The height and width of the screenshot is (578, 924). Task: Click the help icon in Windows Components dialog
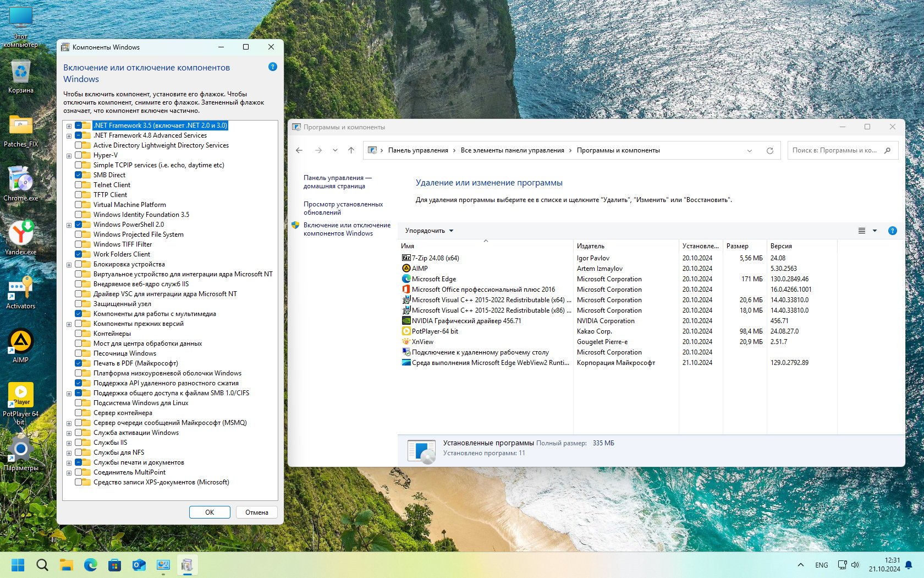[272, 67]
